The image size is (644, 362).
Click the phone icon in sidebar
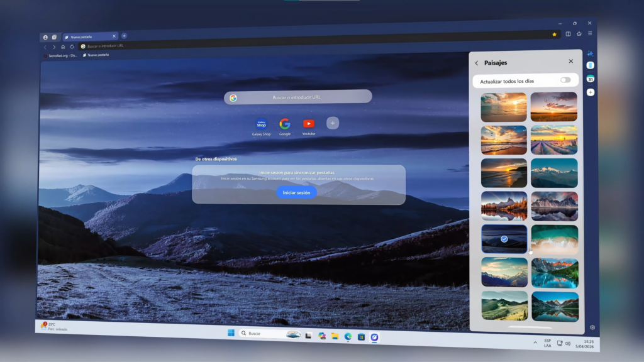pos(591,65)
